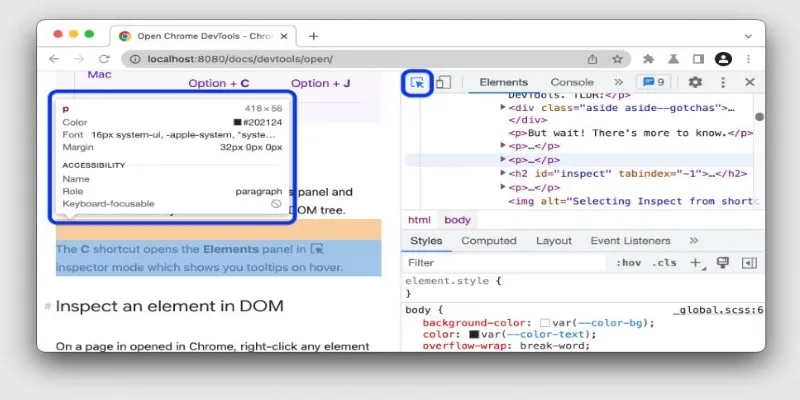Toggle the device toolbar icon
The height and width of the screenshot is (400, 800).
(x=443, y=83)
